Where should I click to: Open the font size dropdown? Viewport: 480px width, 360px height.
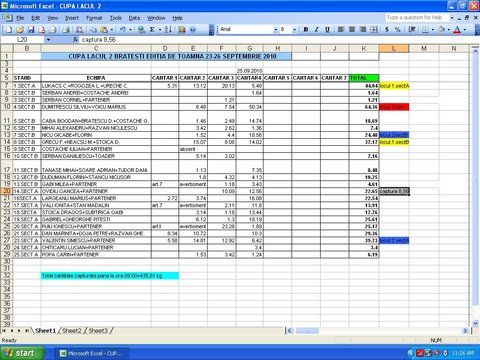pos(294,30)
